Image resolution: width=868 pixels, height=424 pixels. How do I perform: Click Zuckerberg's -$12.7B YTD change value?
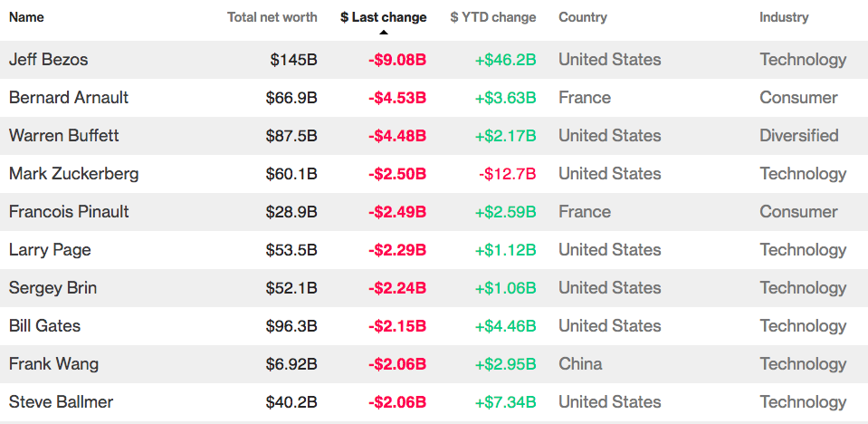click(508, 174)
